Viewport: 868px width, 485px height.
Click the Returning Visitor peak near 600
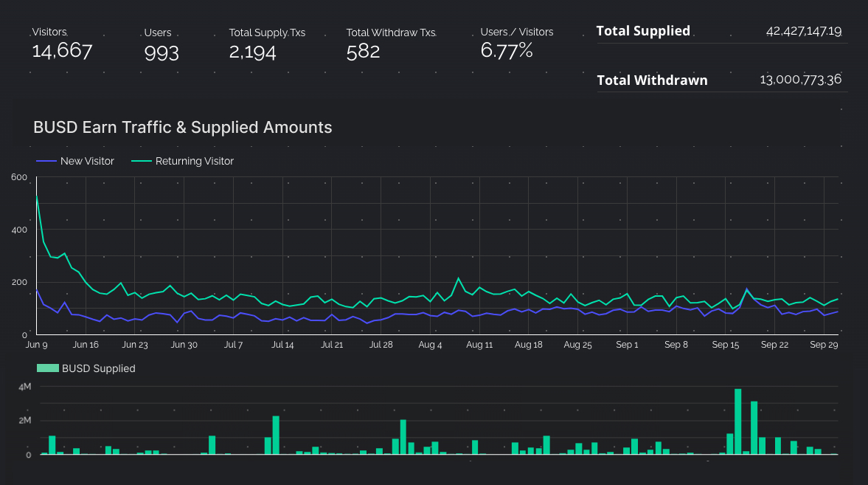coord(37,196)
